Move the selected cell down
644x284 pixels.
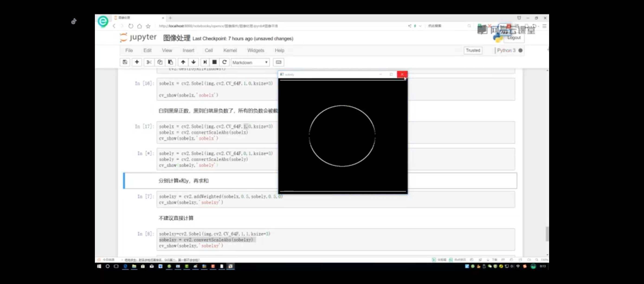(193, 62)
